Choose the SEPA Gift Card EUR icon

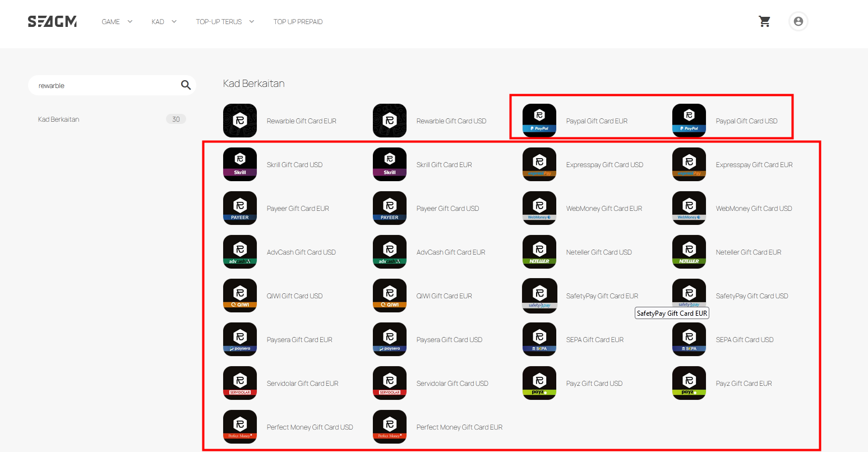coord(539,339)
